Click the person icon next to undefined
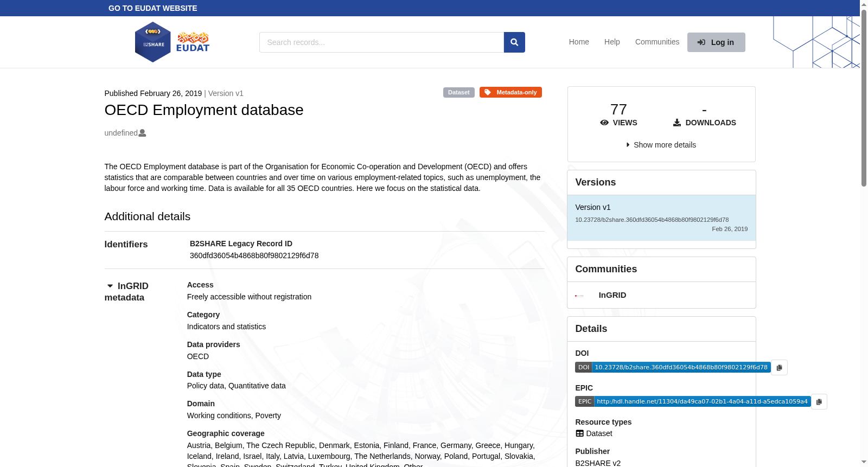Image resolution: width=868 pixels, height=467 pixels. click(142, 133)
